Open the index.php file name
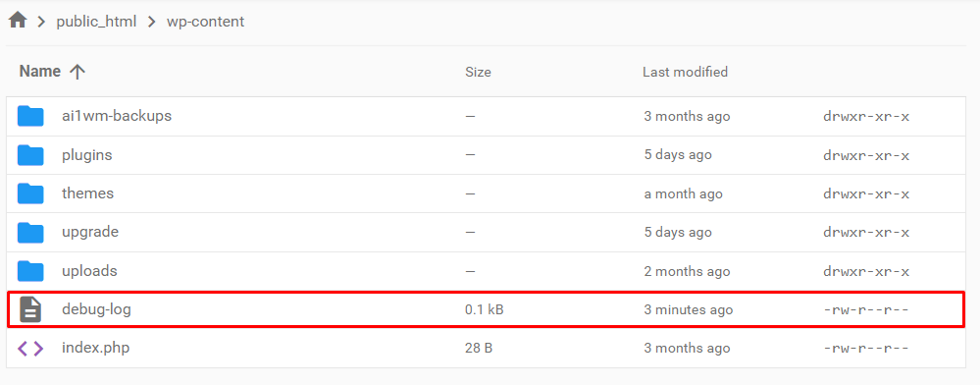The width and height of the screenshot is (980, 385). click(95, 348)
